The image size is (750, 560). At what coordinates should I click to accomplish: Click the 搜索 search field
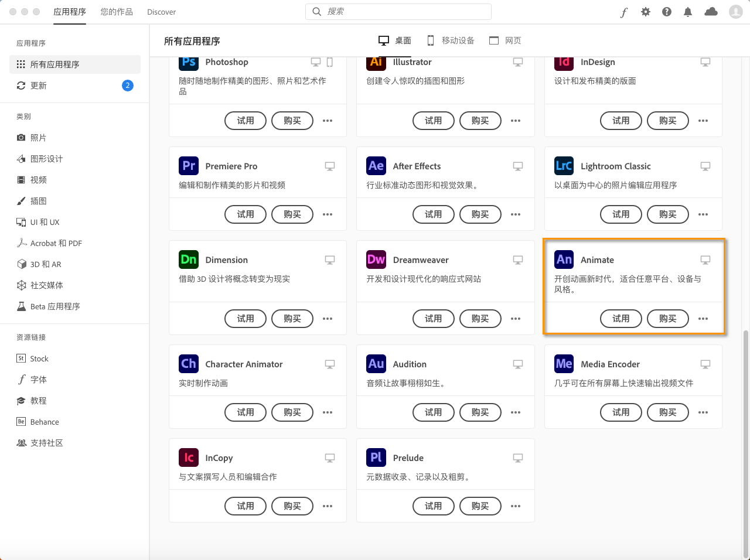(x=398, y=12)
